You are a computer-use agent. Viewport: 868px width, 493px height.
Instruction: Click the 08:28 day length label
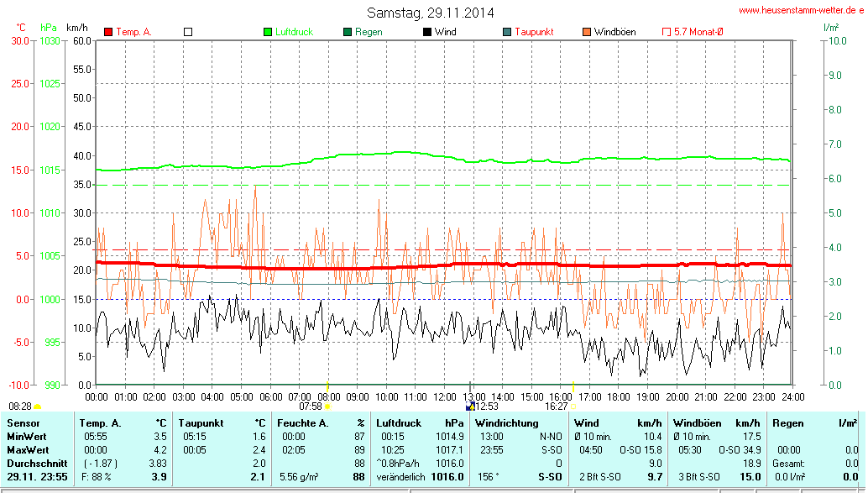coord(20,406)
